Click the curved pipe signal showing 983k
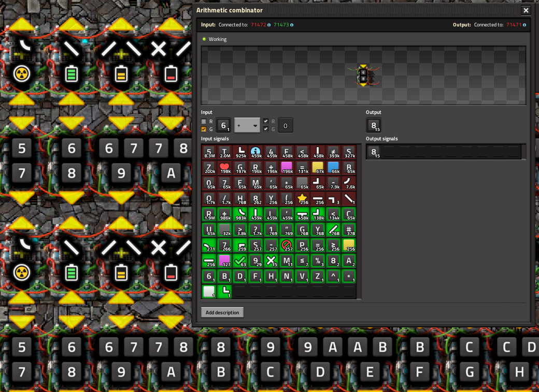The height and width of the screenshot is (392, 539). [x=240, y=214]
